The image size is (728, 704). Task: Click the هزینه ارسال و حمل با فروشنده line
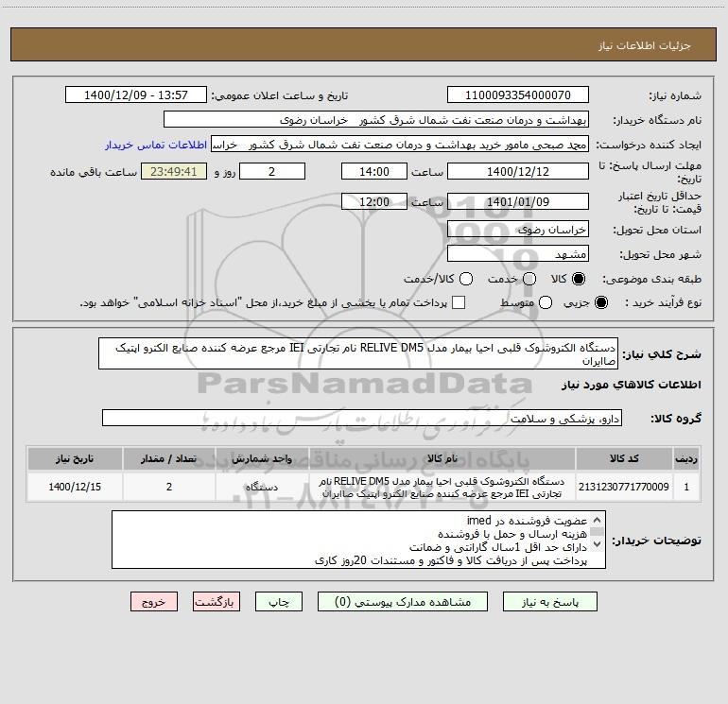[x=512, y=534]
